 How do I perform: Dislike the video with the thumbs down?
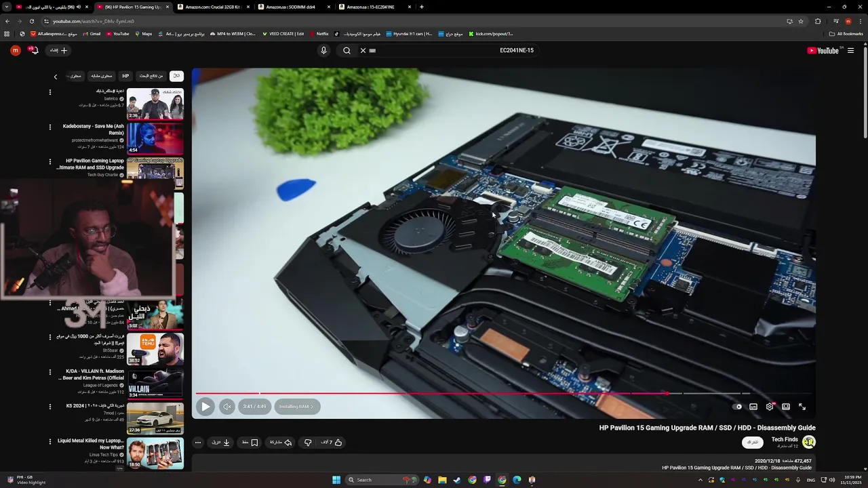[307, 443]
